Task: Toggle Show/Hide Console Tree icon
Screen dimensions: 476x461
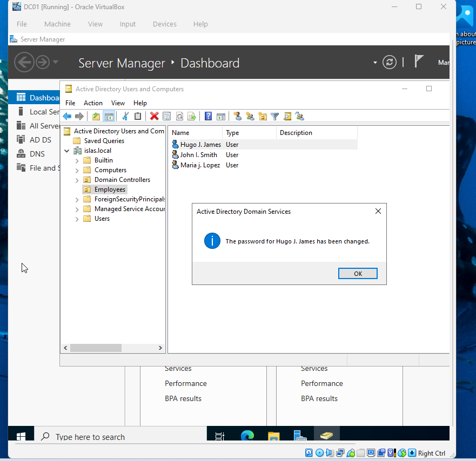Action: pyautogui.click(x=109, y=116)
